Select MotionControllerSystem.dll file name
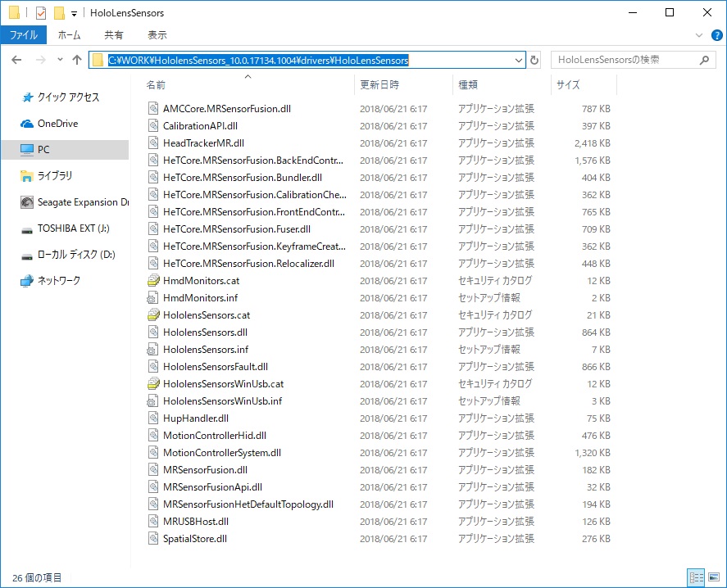This screenshot has width=727, height=588. pyautogui.click(x=222, y=453)
